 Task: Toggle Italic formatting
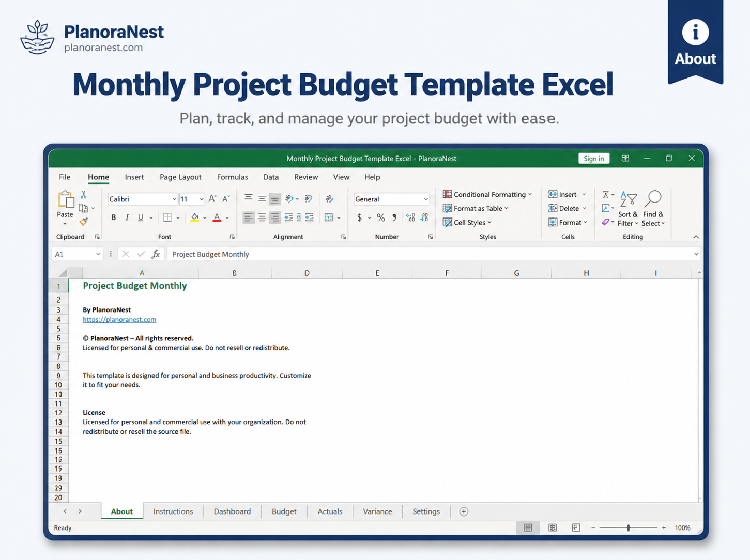pos(127,217)
